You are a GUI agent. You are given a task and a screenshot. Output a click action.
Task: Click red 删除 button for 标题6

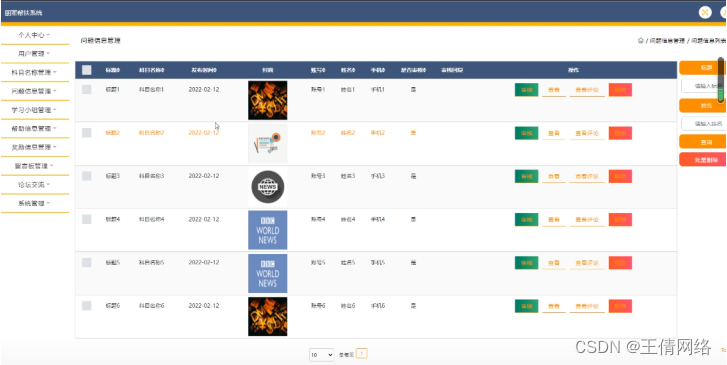pyautogui.click(x=620, y=306)
